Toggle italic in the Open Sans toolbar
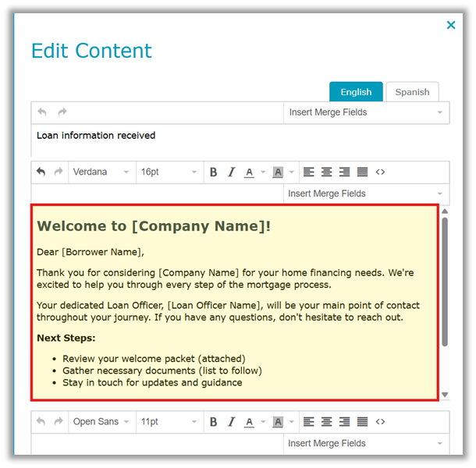This screenshot has width=476, height=468. (231, 421)
